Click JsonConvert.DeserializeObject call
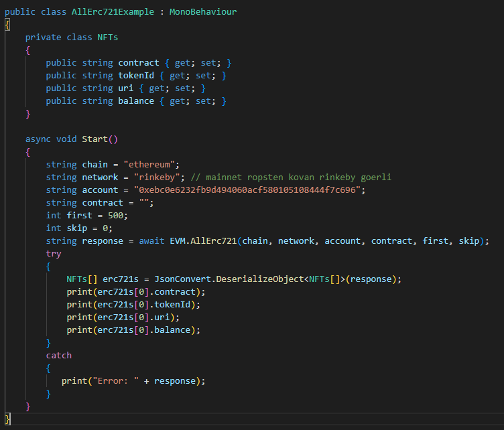Screen dimensions: 504x430 229,279
